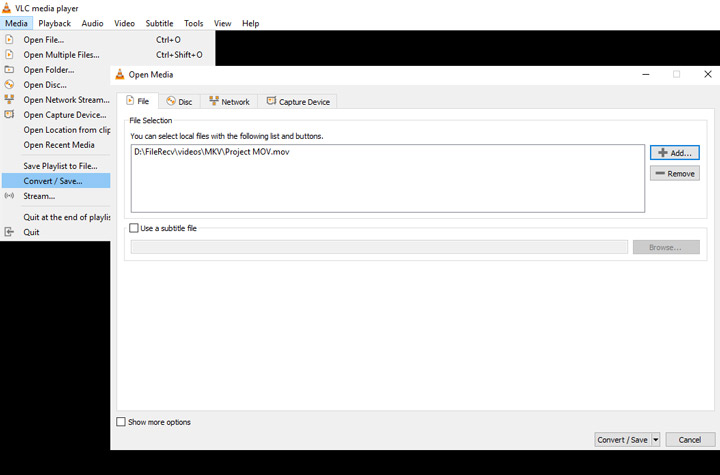Click the Open Network Stream icon in menu
720x475 pixels.
click(x=9, y=100)
